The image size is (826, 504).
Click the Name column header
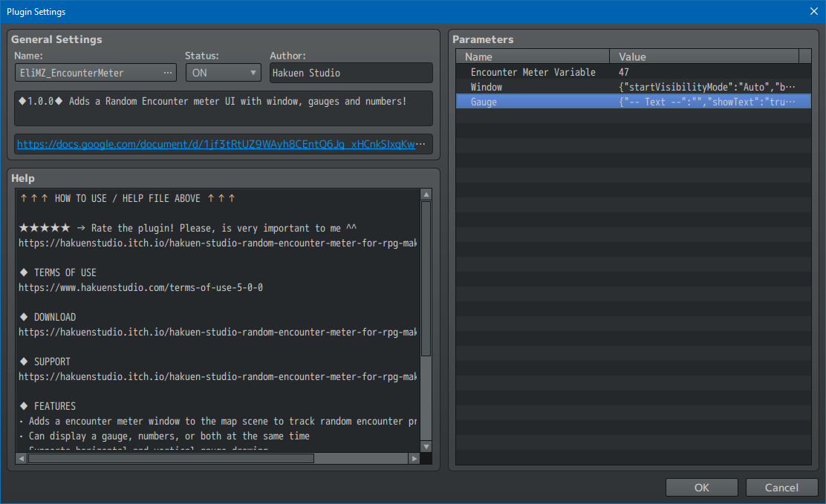pos(533,56)
